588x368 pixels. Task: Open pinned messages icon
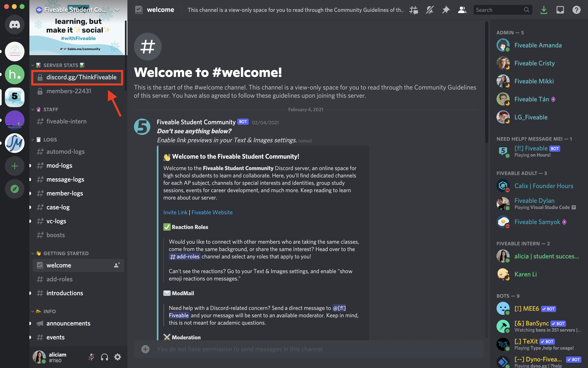tap(446, 10)
